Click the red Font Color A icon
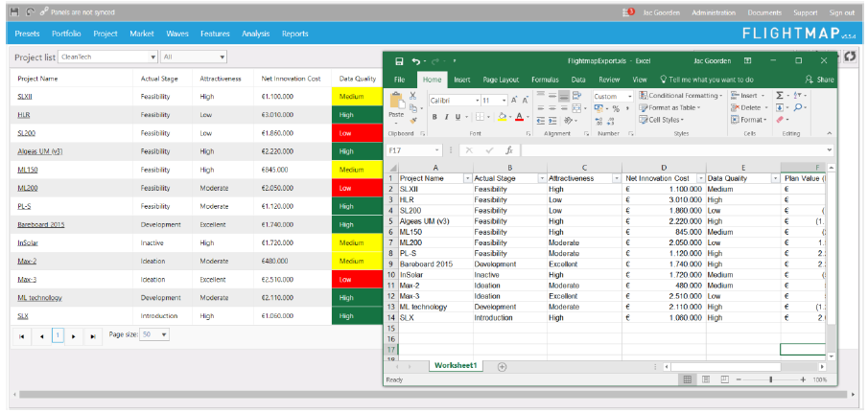Screen dimensions: 868x413 tap(519, 117)
